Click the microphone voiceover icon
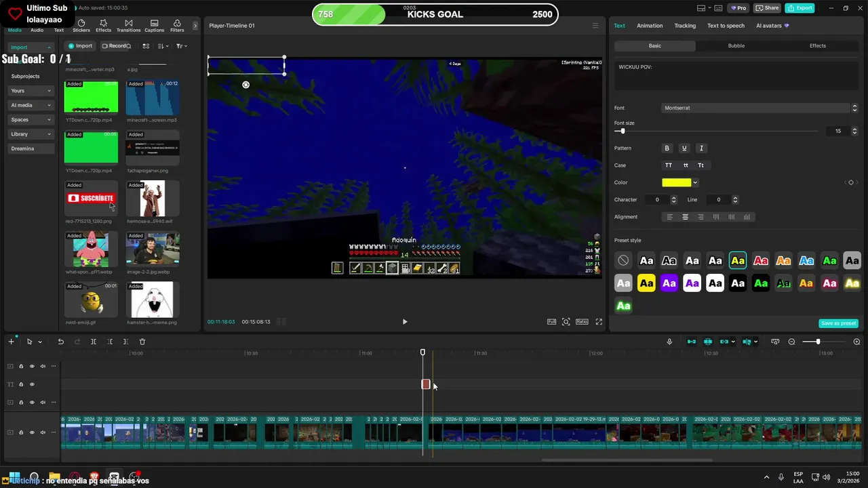Viewport: 868px width, 488px height. pos(669,342)
